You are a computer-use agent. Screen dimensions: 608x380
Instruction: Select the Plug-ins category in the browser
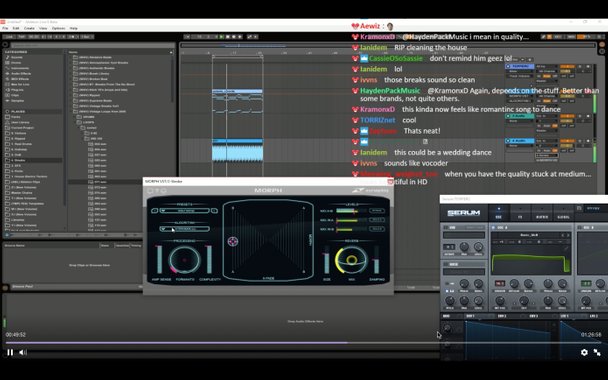click(x=17, y=90)
